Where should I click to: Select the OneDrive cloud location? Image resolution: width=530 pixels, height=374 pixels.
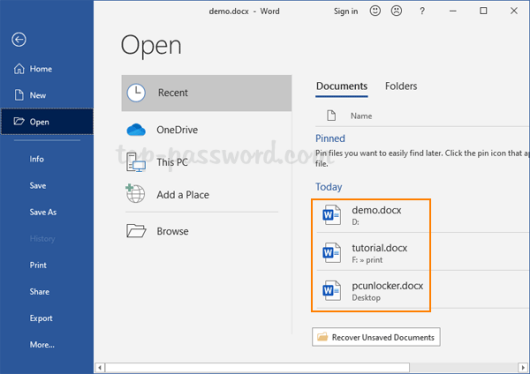pos(206,130)
